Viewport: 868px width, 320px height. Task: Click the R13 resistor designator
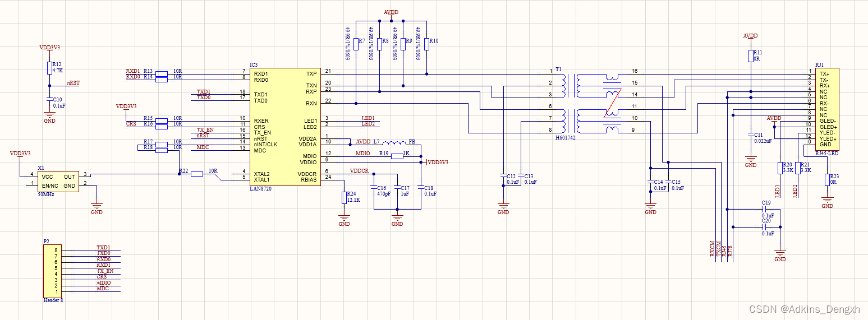tap(148, 71)
